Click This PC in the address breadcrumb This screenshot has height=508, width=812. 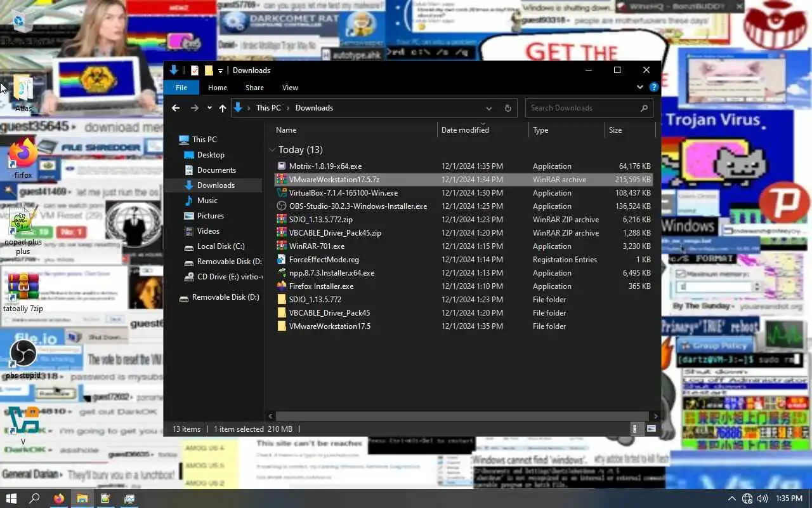tap(268, 108)
